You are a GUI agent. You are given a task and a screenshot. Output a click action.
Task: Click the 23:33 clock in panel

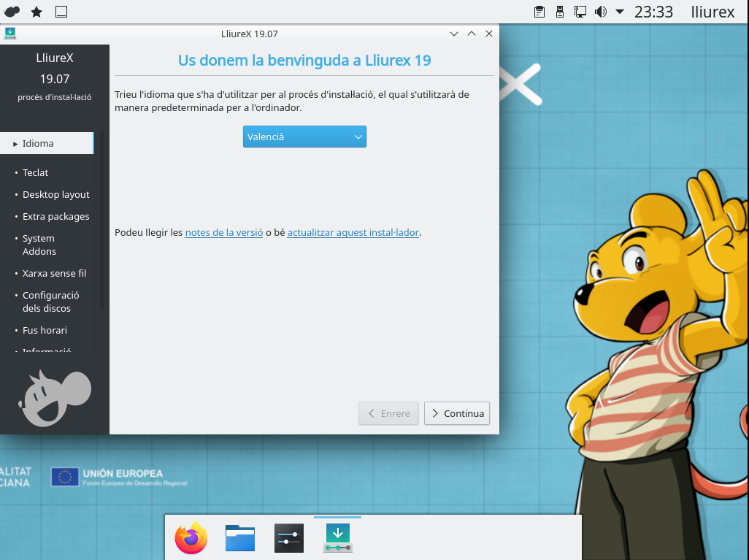pos(653,12)
